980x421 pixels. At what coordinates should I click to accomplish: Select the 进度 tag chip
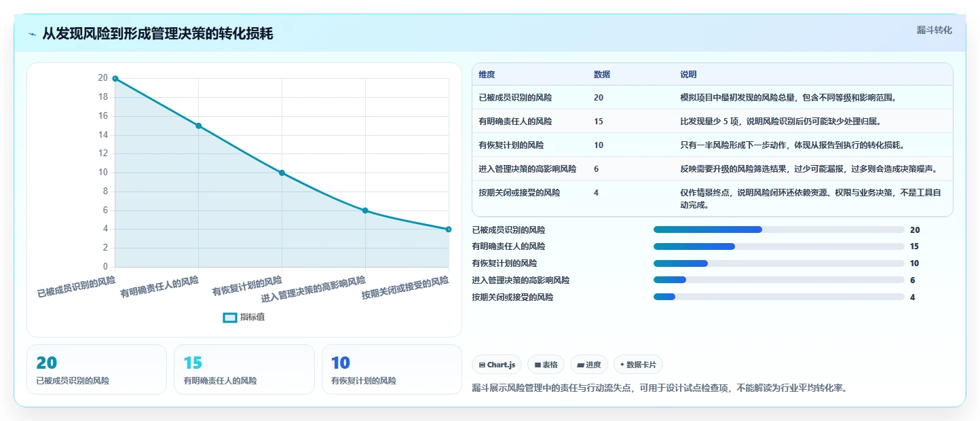pos(588,365)
